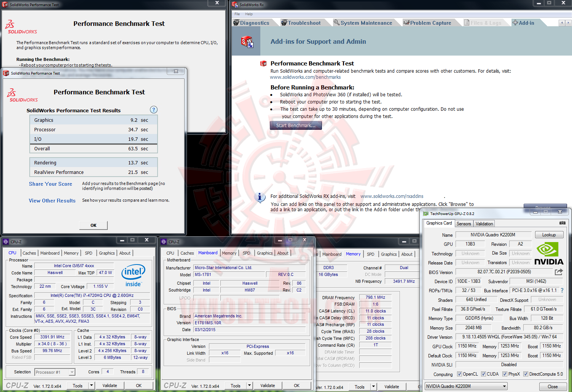Open the Graphics tab in CPU-Z processor window
572x392 pixels.
pos(107,253)
